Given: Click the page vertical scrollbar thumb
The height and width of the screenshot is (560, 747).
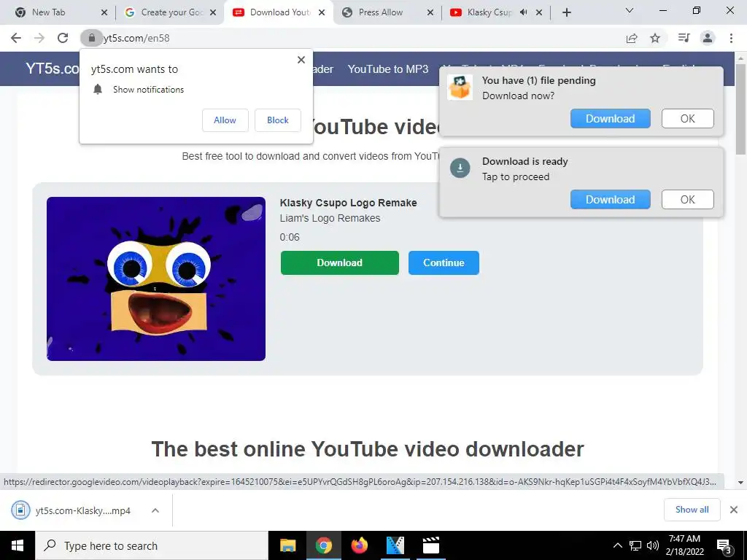Looking at the screenshot, I should [740, 109].
